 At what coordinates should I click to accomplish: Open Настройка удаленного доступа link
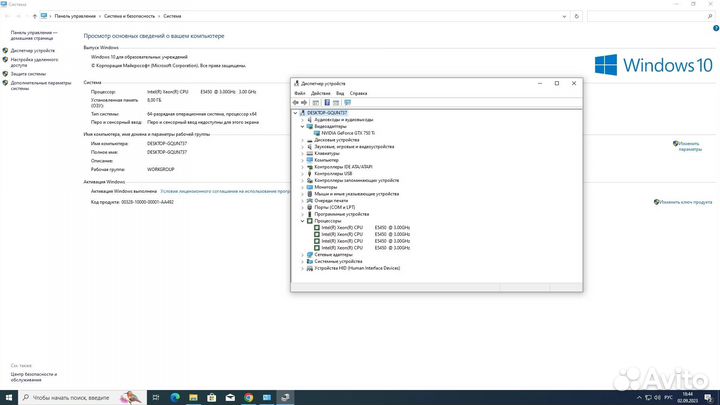coord(34,62)
